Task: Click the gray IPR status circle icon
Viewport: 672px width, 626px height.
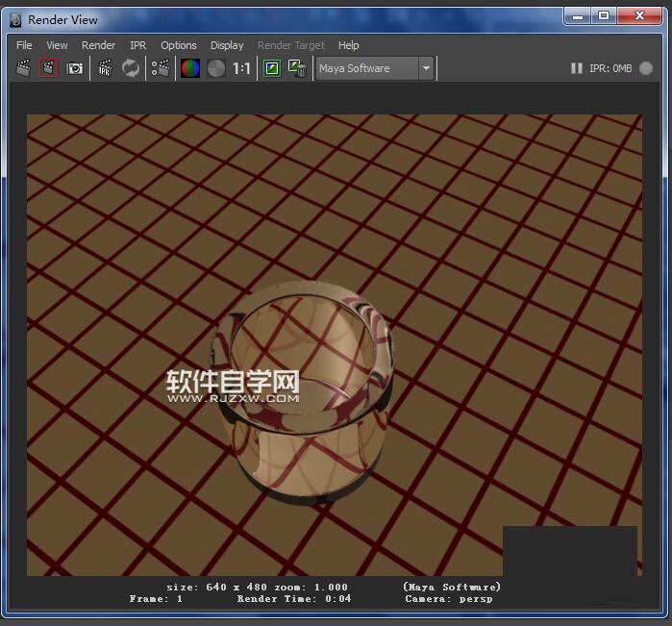Action: click(x=646, y=68)
